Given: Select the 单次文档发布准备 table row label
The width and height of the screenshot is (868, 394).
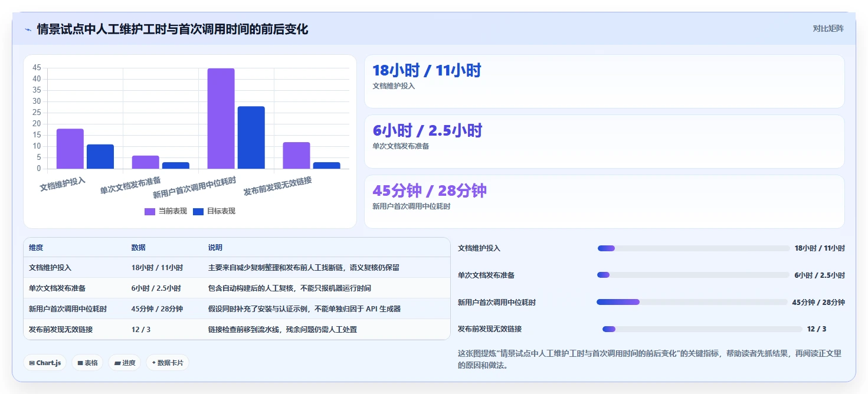Looking at the screenshot, I should [x=57, y=288].
